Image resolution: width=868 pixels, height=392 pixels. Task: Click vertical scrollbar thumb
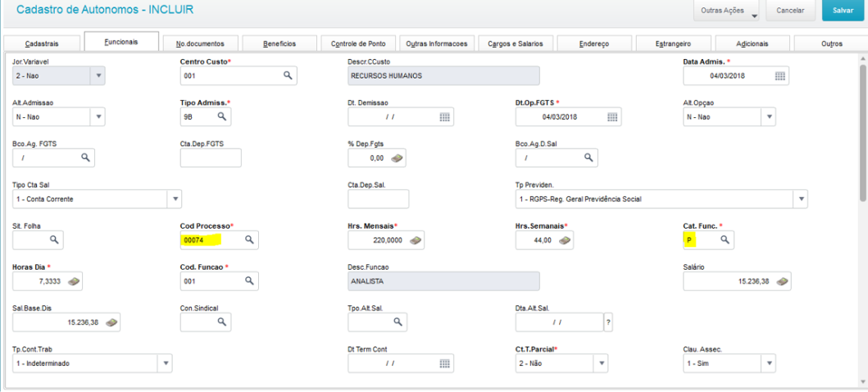(x=863, y=132)
